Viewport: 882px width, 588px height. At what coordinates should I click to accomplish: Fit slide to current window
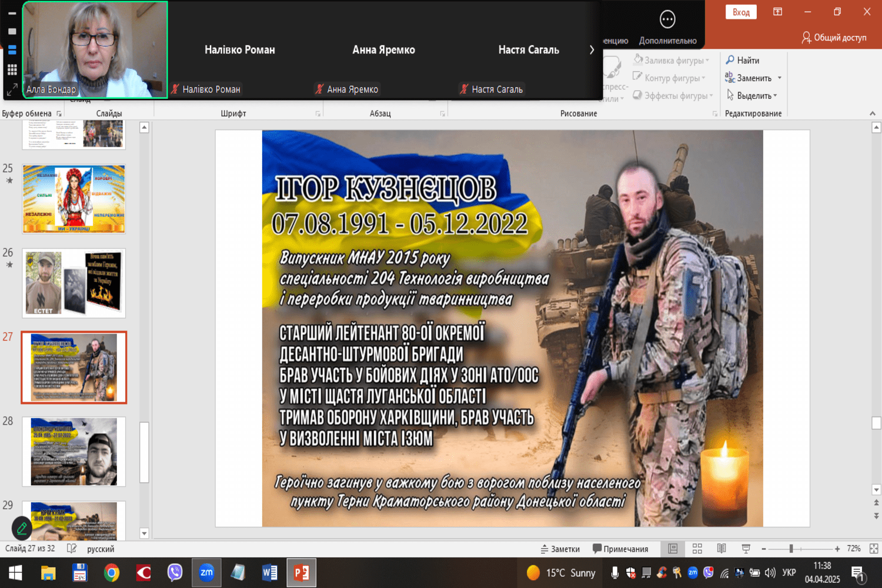tap(874, 549)
